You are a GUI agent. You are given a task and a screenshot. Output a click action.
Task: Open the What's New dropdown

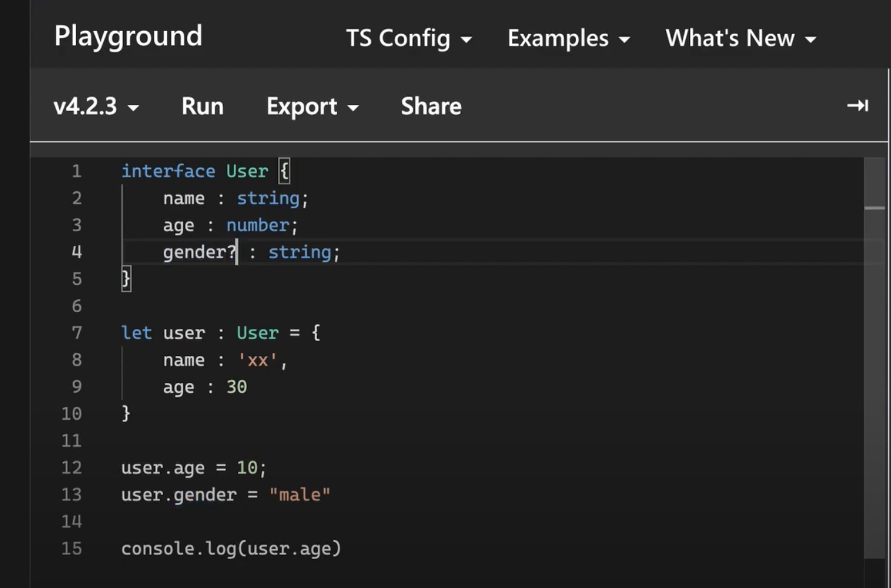click(x=741, y=39)
